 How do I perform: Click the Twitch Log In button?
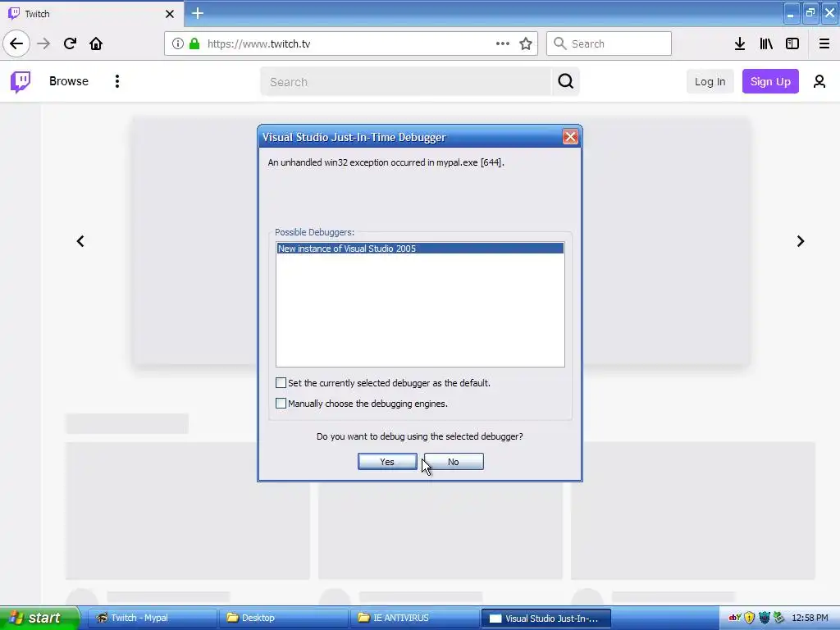(x=710, y=81)
